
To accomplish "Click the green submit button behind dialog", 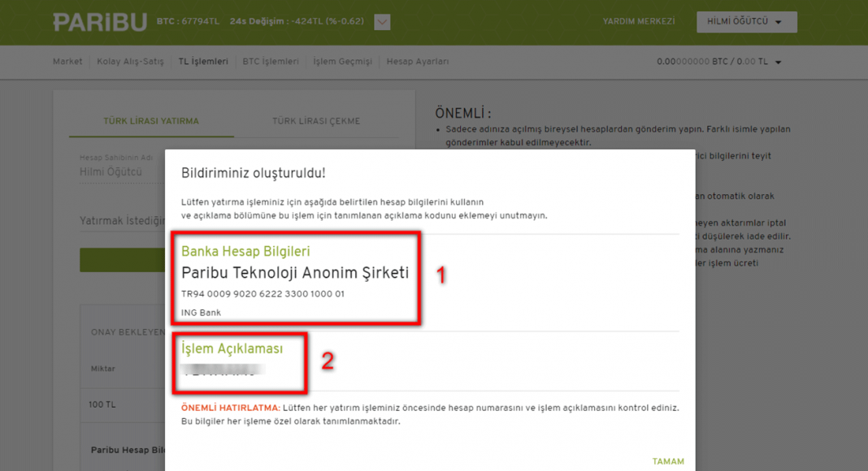I will [x=123, y=260].
